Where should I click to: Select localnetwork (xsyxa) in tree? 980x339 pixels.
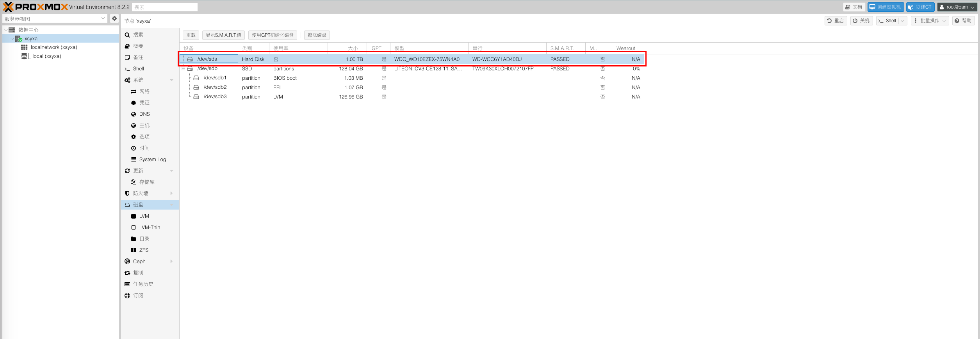click(53, 47)
